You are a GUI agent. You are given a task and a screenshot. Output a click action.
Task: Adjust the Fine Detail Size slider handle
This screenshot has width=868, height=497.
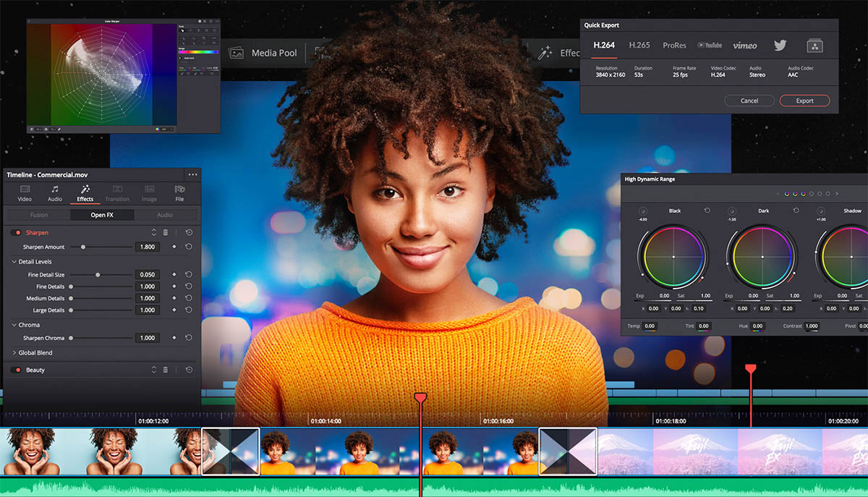98,275
